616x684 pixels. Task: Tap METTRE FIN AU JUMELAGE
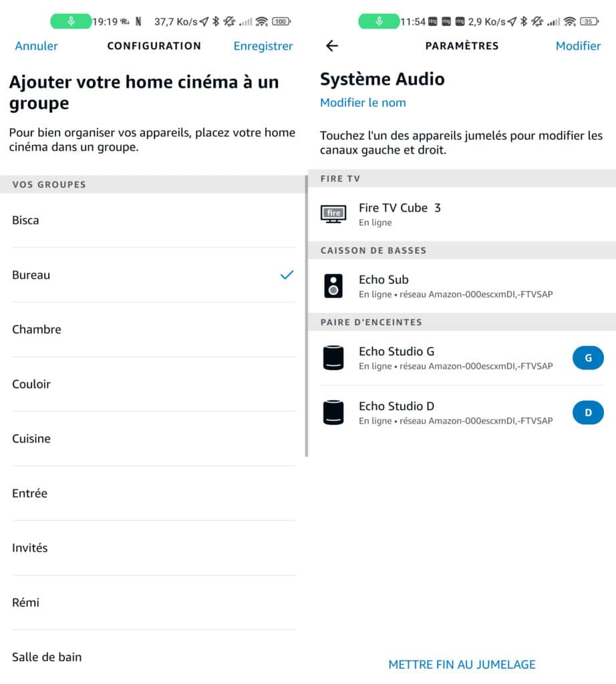462,665
